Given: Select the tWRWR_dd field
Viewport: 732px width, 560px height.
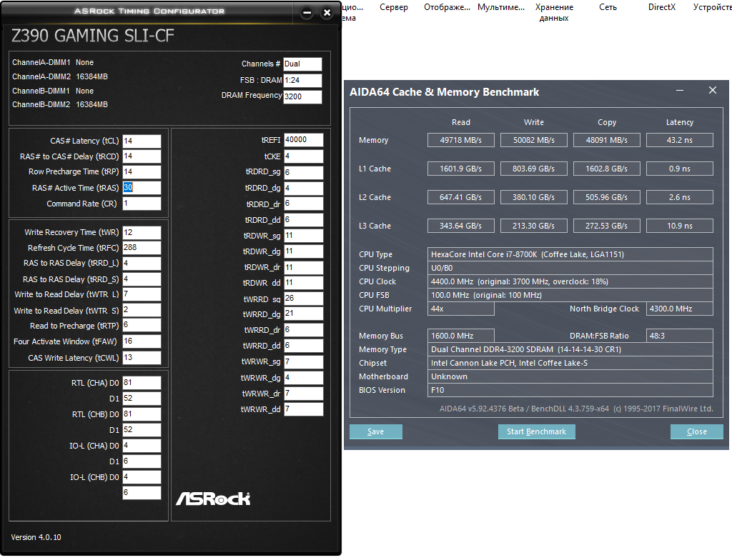Looking at the screenshot, I should click(303, 409).
